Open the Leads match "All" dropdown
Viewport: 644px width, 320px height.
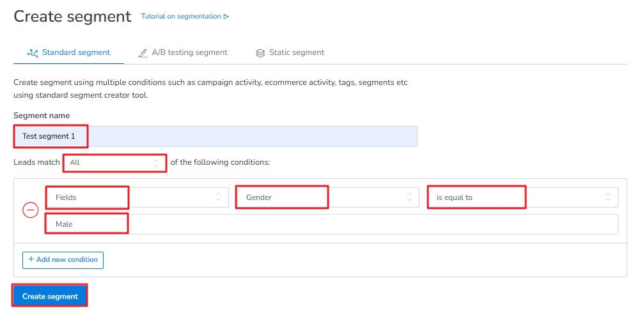[x=114, y=163]
